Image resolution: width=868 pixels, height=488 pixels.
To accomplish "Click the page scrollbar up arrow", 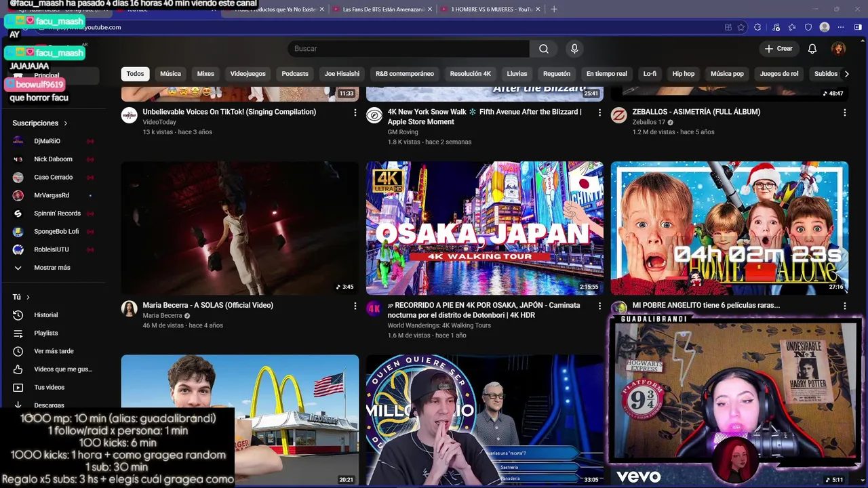I will tap(863, 42).
